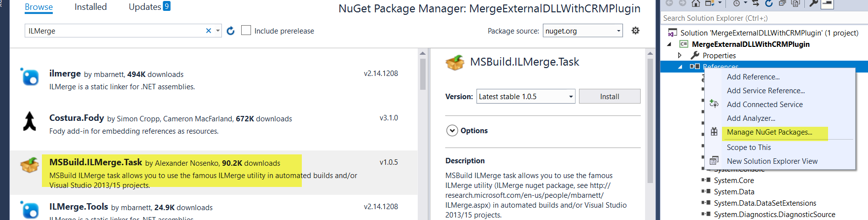Choose Scope to This menu item

(x=749, y=147)
